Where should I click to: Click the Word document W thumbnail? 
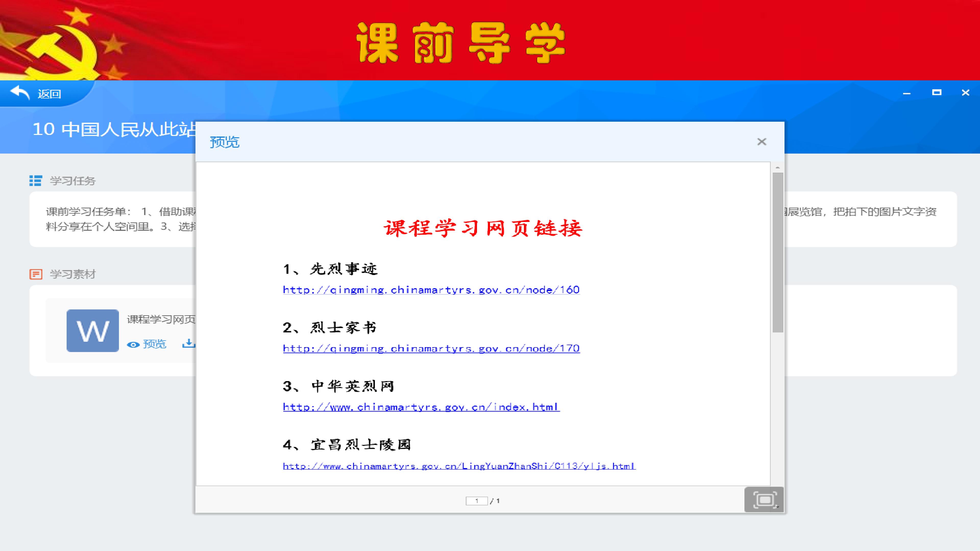click(92, 330)
